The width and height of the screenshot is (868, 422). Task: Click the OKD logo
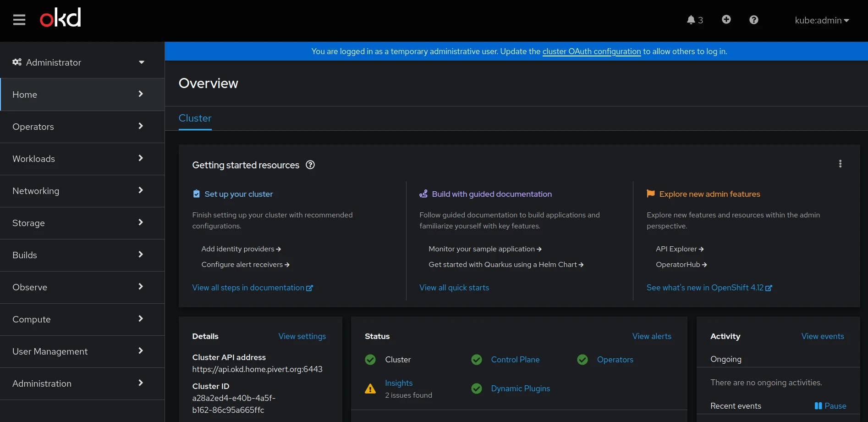[x=60, y=17]
